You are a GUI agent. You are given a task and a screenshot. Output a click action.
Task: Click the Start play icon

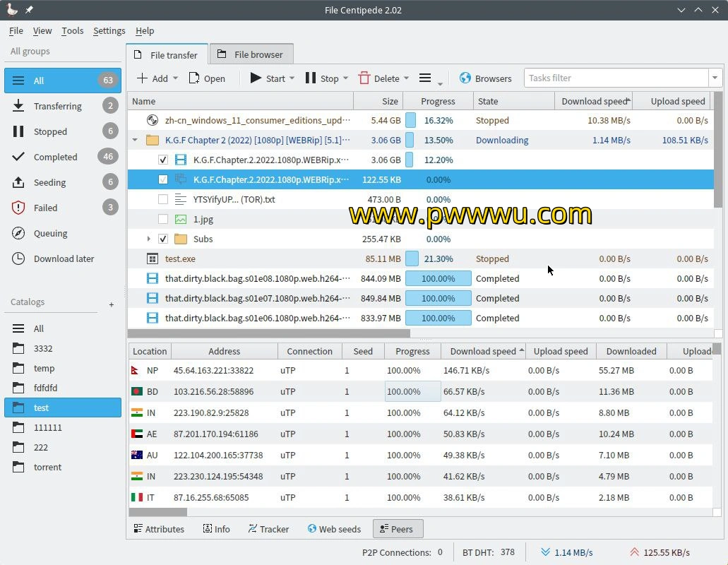pyautogui.click(x=256, y=78)
